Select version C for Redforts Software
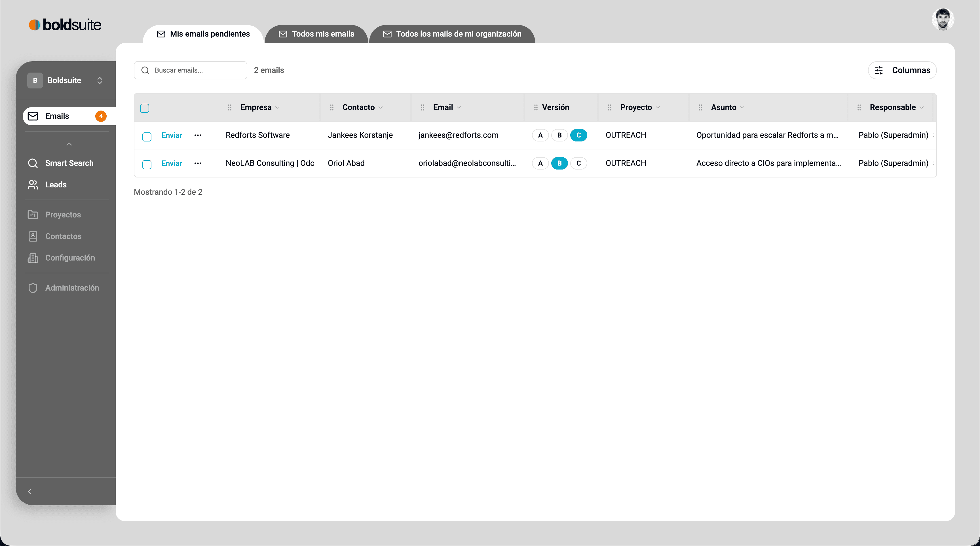980x546 pixels. point(579,135)
